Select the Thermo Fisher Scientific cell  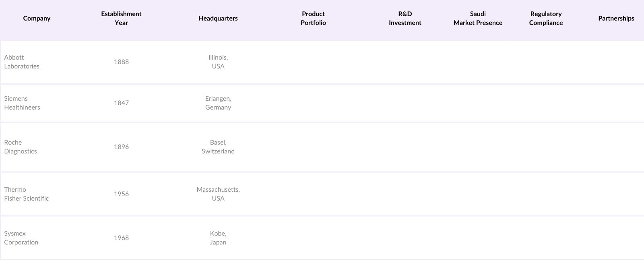(27, 194)
